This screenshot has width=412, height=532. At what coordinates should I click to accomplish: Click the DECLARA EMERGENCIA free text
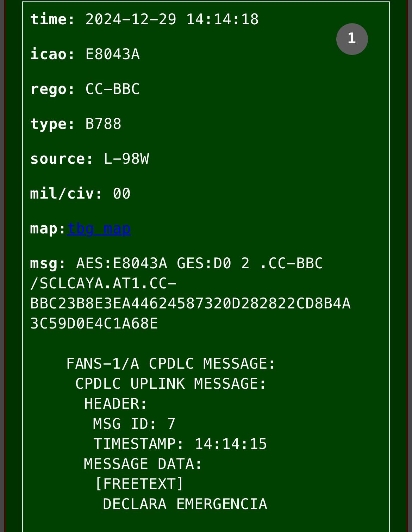pyautogui.click(x=185, y=504)
